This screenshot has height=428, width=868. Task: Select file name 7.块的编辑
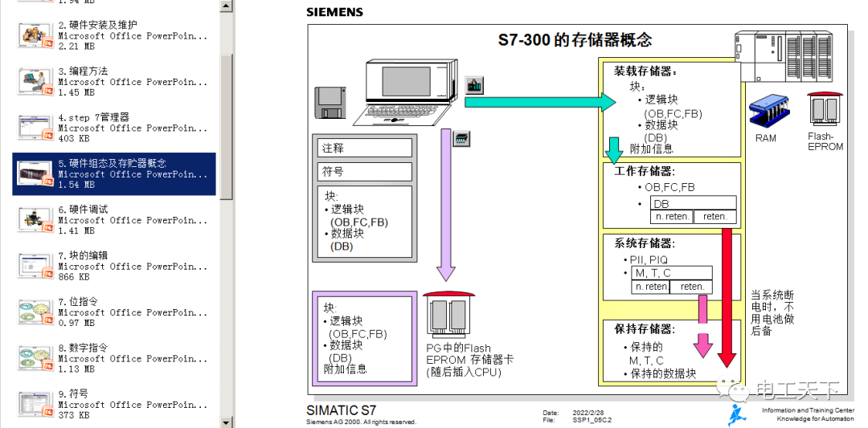(83, 255)
